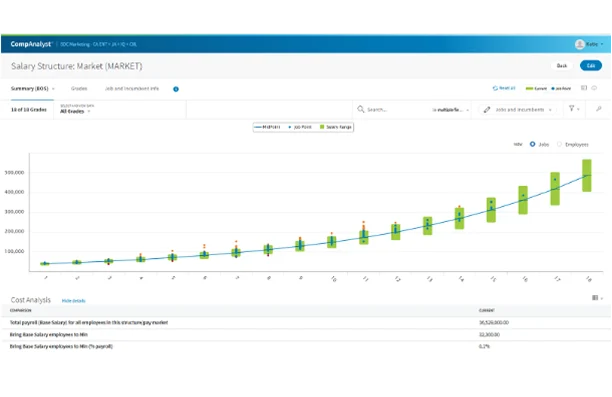
Task: Click the 'Bring Base Salary employees to Min' row
Action: 306,335
